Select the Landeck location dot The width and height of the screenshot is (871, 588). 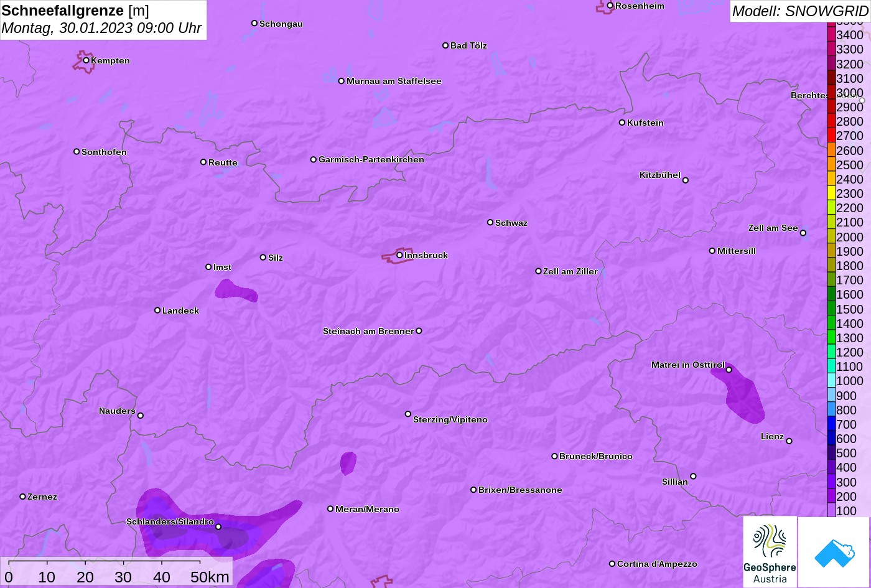coord(157,310)
